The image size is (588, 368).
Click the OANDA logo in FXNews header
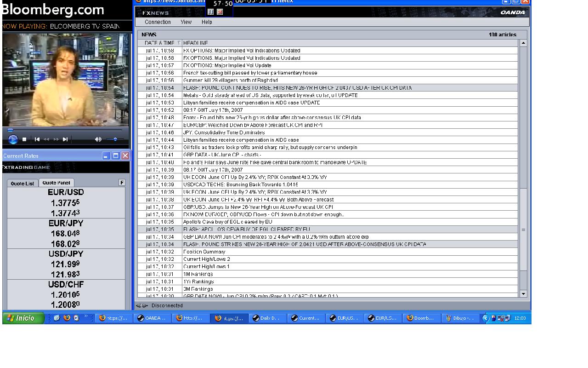click(x=513, y=12)
